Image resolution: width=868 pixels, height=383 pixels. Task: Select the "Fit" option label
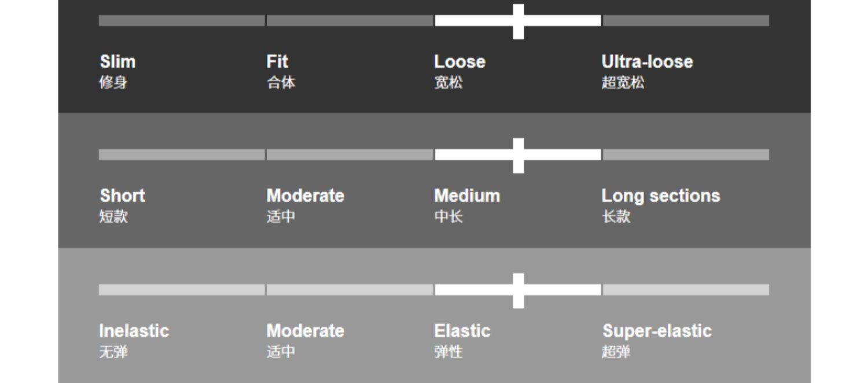coord(277,62)
